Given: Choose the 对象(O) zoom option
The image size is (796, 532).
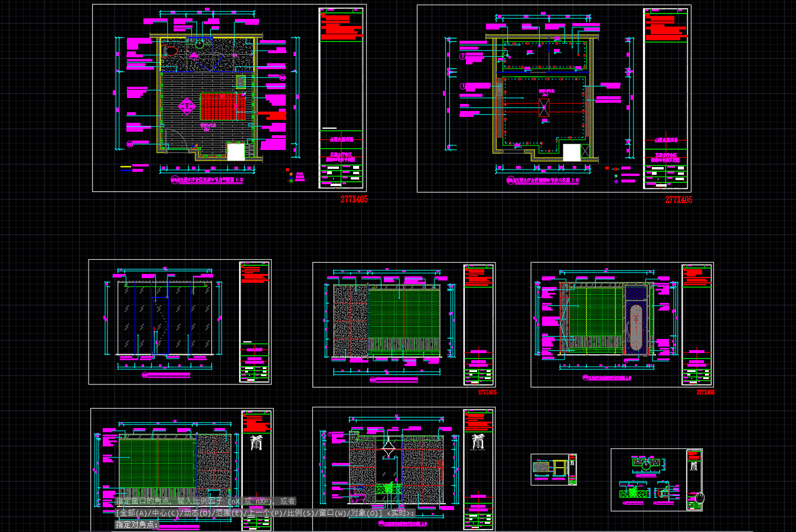Looking at the screenshot, I should point(365,513).
